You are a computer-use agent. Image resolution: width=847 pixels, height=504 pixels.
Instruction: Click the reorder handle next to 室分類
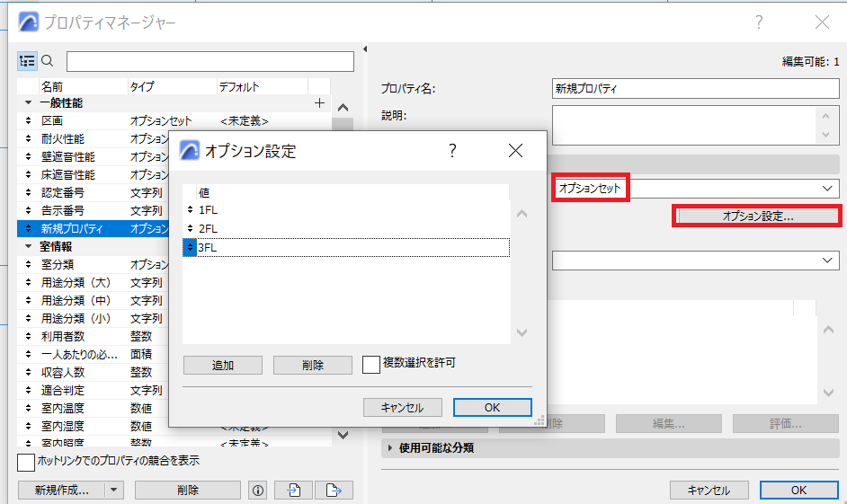tap(28, 264)
